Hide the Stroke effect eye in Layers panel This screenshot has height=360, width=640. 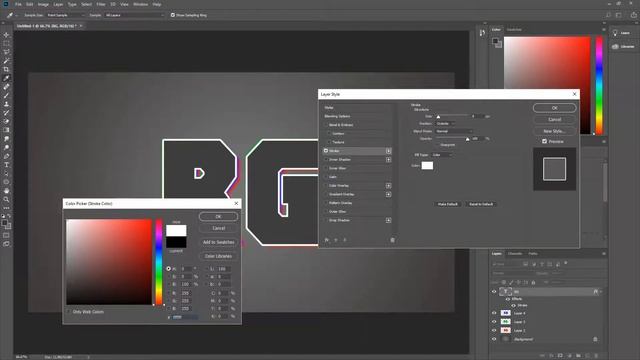[x=513, y=305]
